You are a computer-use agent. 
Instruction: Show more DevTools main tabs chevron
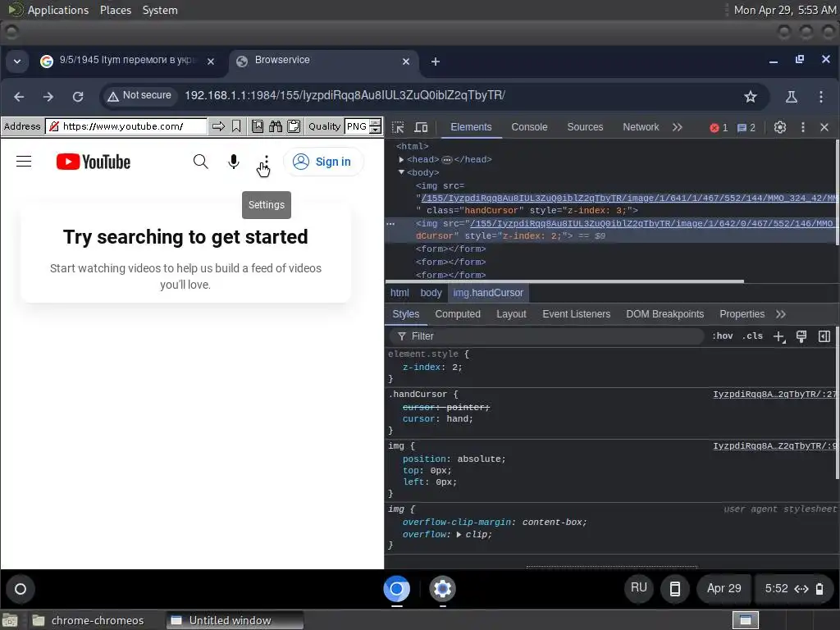click(678, 127)
